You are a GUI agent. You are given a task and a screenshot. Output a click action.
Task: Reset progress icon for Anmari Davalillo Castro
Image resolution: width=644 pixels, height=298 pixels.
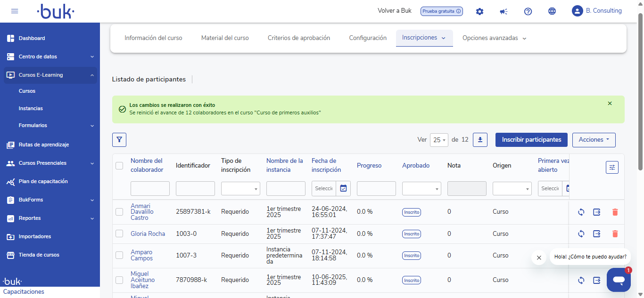(x=581, y=212)
